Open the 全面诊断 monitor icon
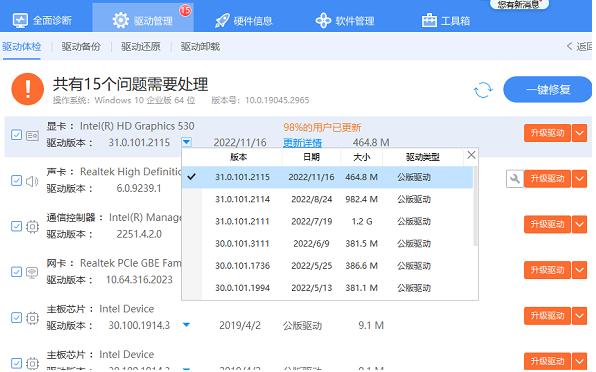Screen dimensions: 596x372 tap(20, 21)
